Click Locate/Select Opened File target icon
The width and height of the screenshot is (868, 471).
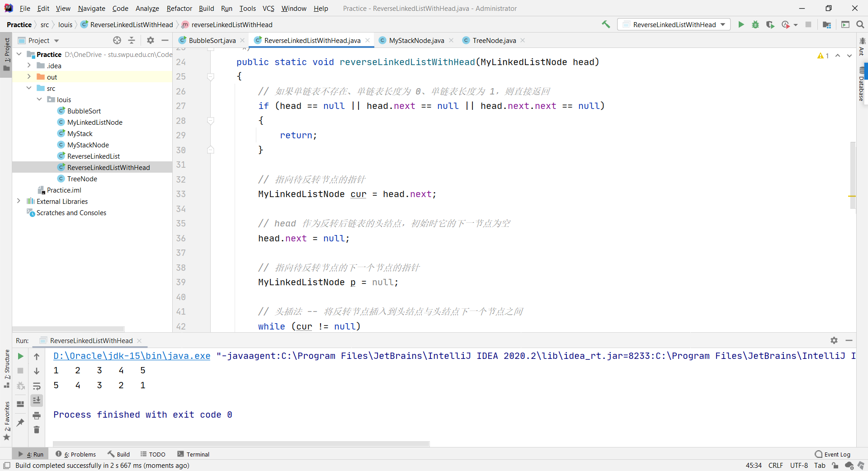(x=117, y=40)
